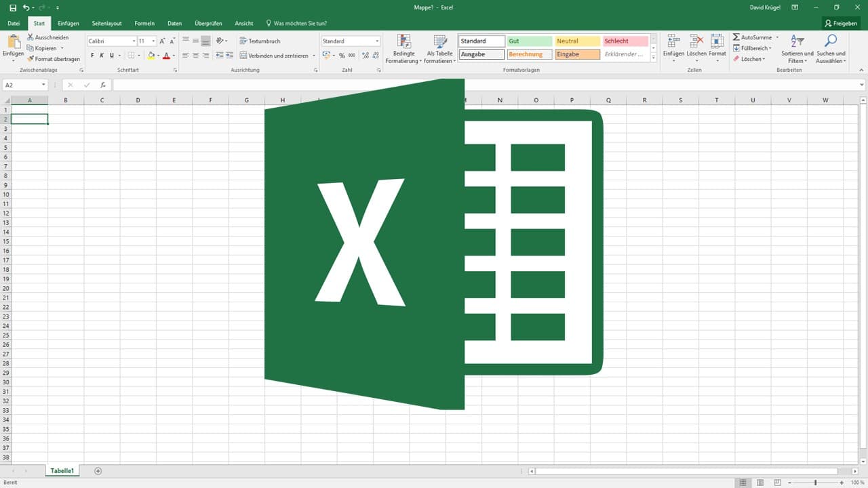Open the font size 11 dropdown
This screenshot has width=868, height=488.
(153, 41)
